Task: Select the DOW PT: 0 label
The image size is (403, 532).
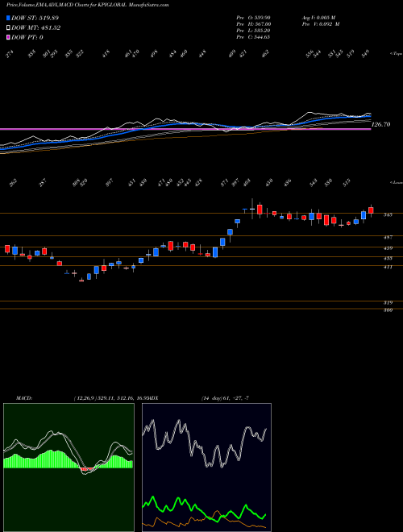Action: (x=27, y=37)
